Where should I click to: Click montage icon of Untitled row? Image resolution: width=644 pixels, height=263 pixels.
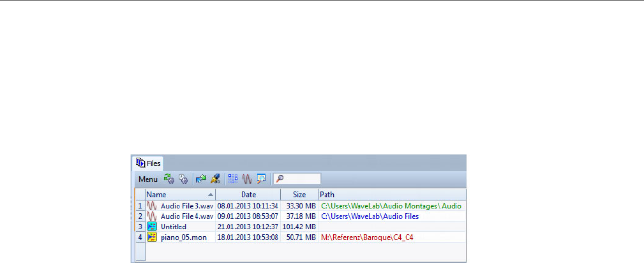pyautogui.click(x=152, y=227)
